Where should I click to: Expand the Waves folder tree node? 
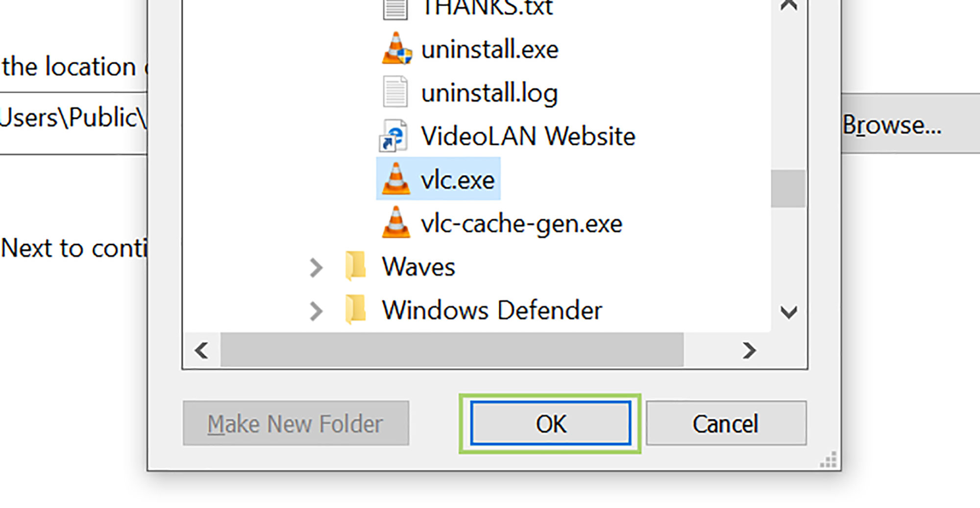click(x=316, y=267)
